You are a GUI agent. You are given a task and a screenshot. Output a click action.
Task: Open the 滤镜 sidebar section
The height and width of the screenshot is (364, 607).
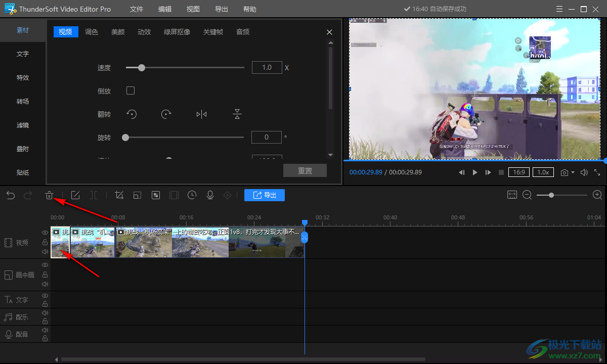coord(23,125)
